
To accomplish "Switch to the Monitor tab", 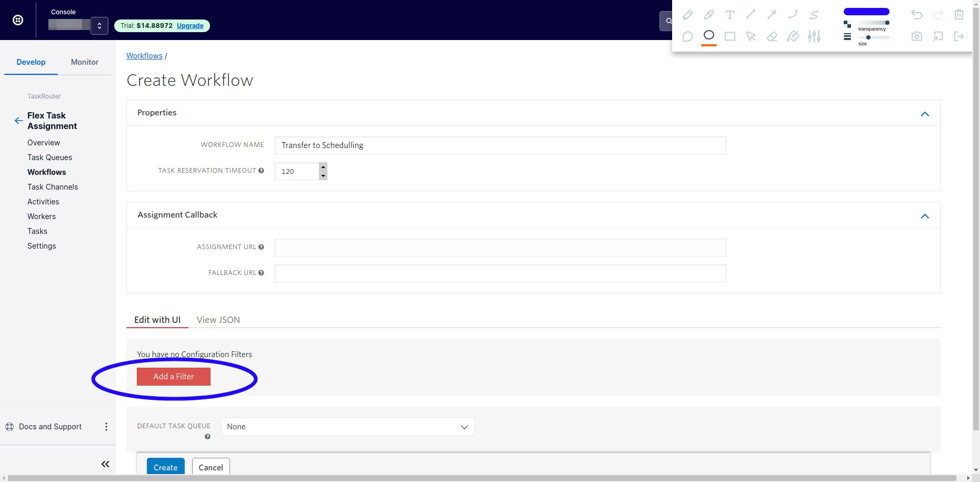I will [85, 62].
